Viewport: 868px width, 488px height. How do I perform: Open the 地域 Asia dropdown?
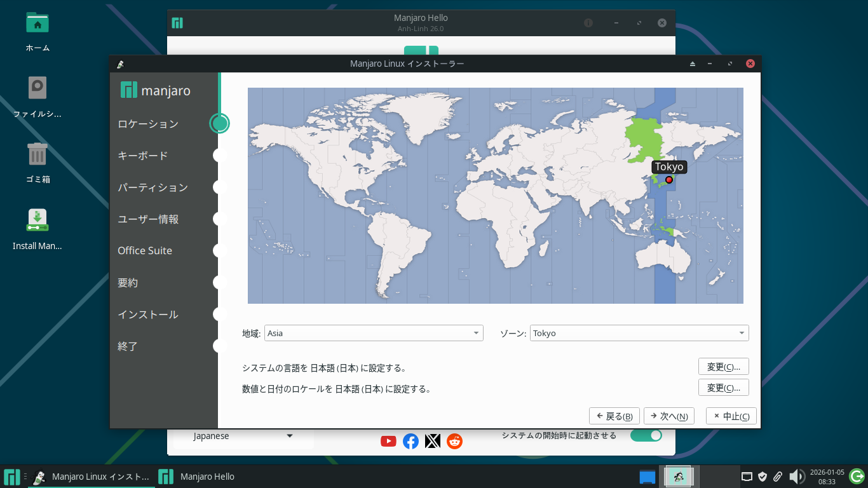pyautogui.click(x=374, y=333)
